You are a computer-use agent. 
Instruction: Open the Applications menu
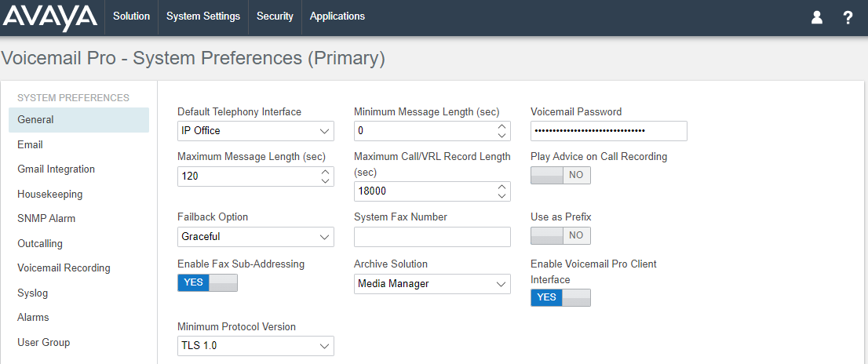(337, 16)
